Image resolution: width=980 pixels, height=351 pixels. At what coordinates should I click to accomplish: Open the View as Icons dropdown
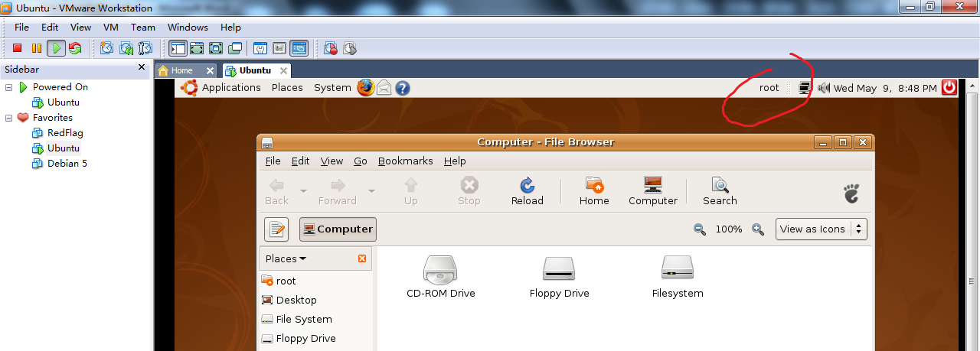(x=821, y=229)
